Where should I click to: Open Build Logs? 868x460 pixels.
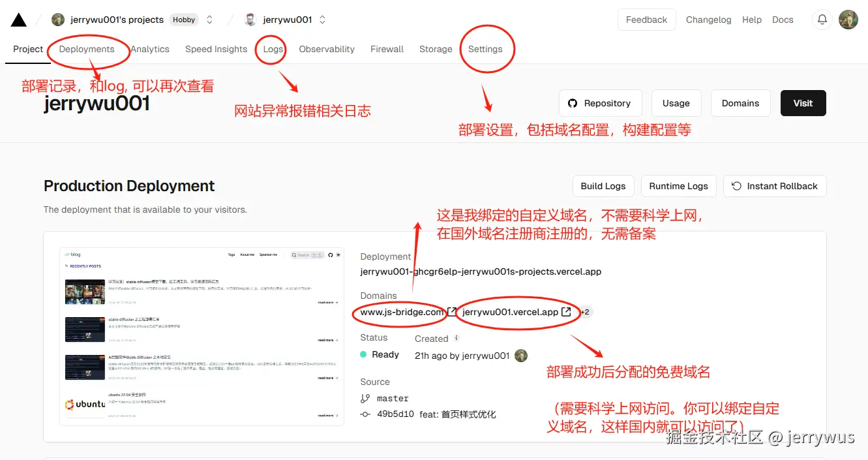[x=603, y=186]
